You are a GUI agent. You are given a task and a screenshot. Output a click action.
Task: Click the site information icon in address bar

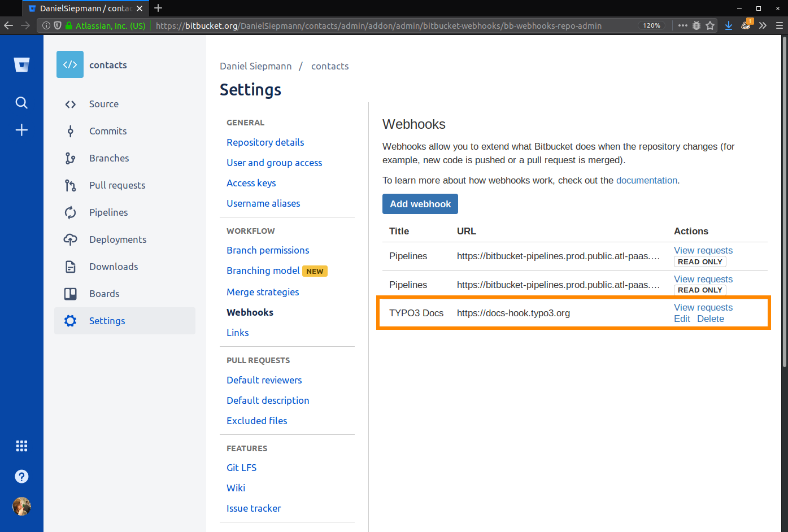point(46,25)
